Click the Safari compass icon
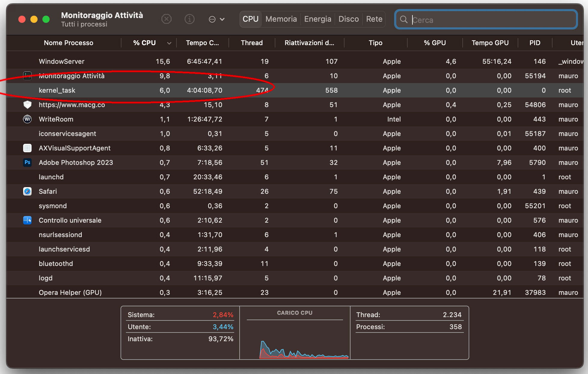The image size is (588, 374). coord(27,191)
